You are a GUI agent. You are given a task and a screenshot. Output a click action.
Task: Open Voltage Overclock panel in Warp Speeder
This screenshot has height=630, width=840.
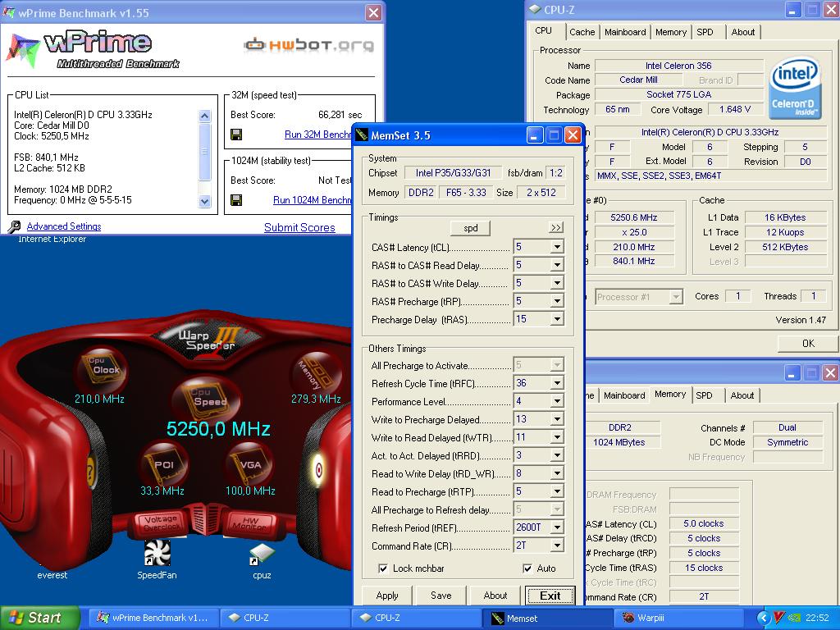160,523
